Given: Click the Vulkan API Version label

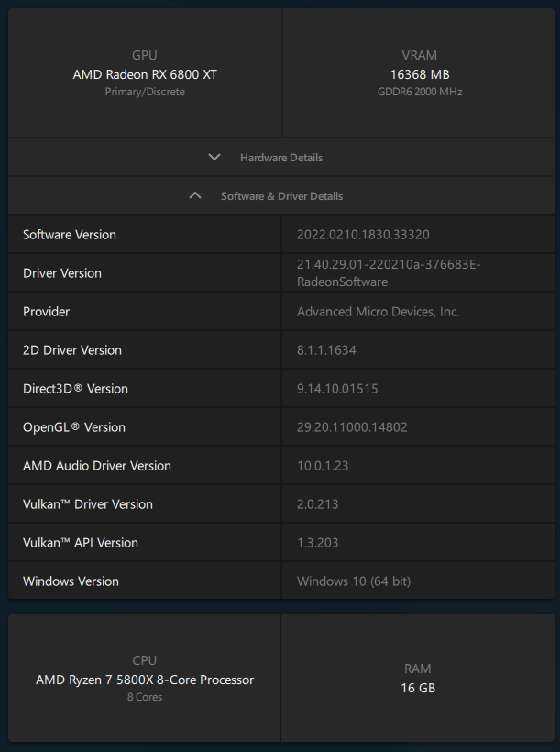Looking at the screenshot, I should (x=81, y=543).
